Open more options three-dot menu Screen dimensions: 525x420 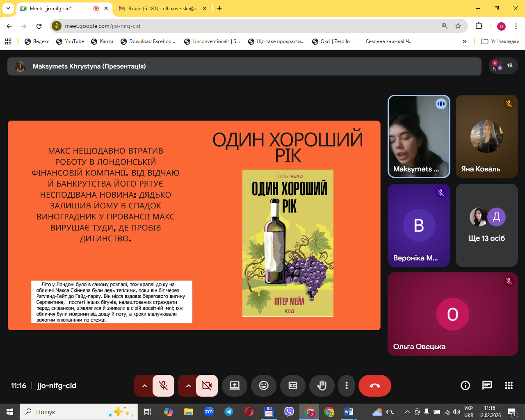point(347,386)
